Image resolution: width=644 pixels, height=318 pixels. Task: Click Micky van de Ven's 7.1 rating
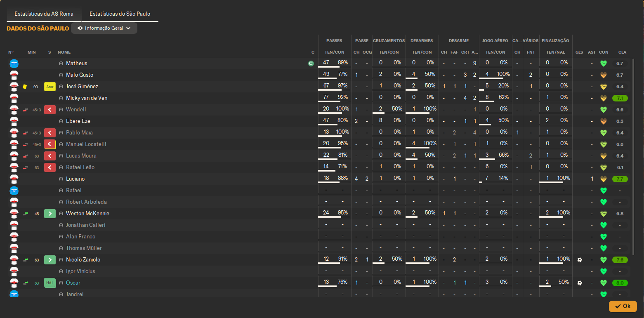pyautogui.click(x=620, y=98)
